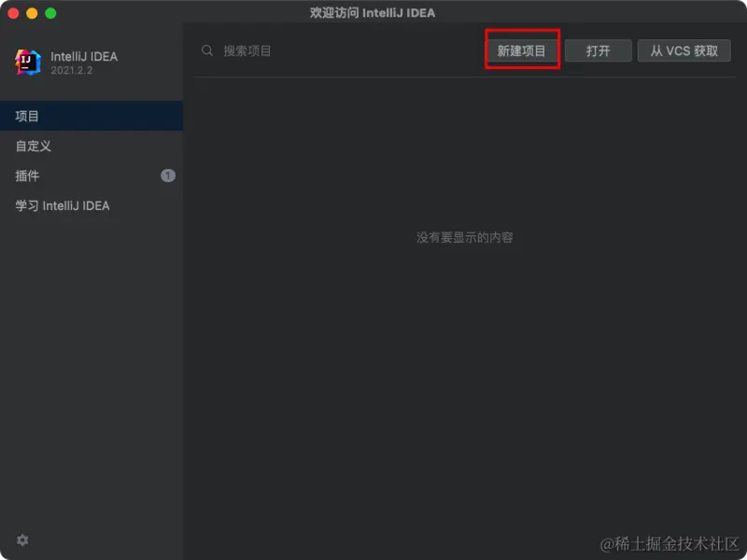747x560 pixels.
Task: Click the 没有要显示的内容 message
Action: (464, 237)
